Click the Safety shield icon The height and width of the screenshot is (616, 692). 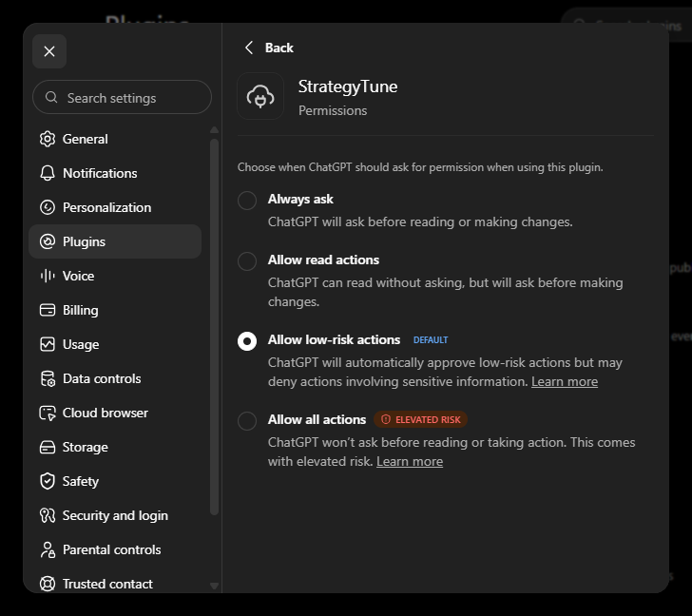[x=48, y=481]
